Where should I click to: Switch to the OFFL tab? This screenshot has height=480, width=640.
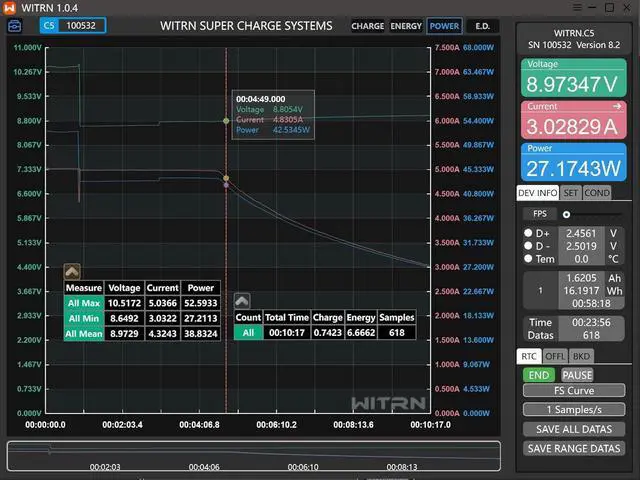tap(555, 356)
